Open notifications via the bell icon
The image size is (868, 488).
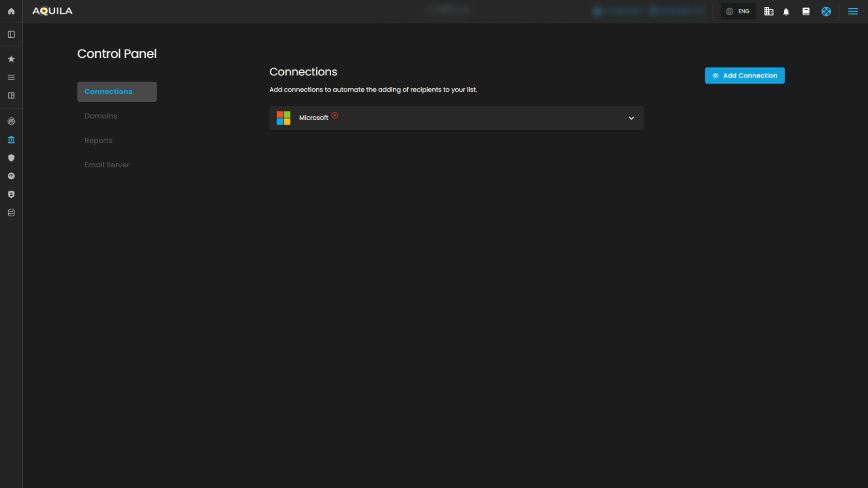786,11
